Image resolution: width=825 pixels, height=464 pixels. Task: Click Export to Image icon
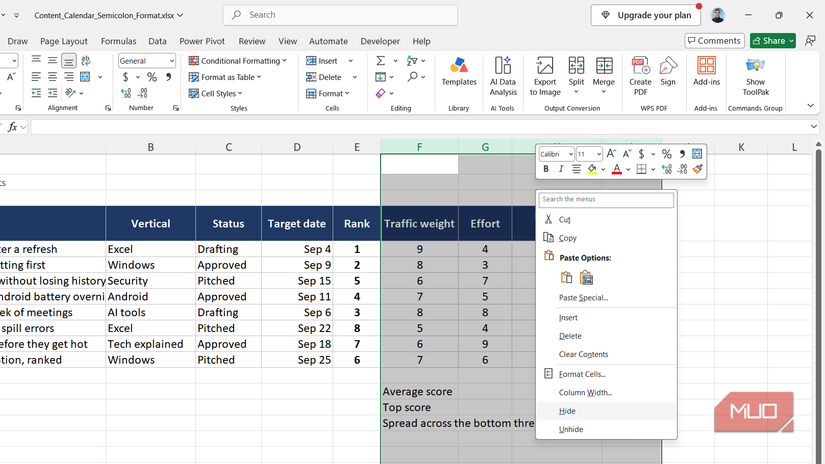(545, 76)
